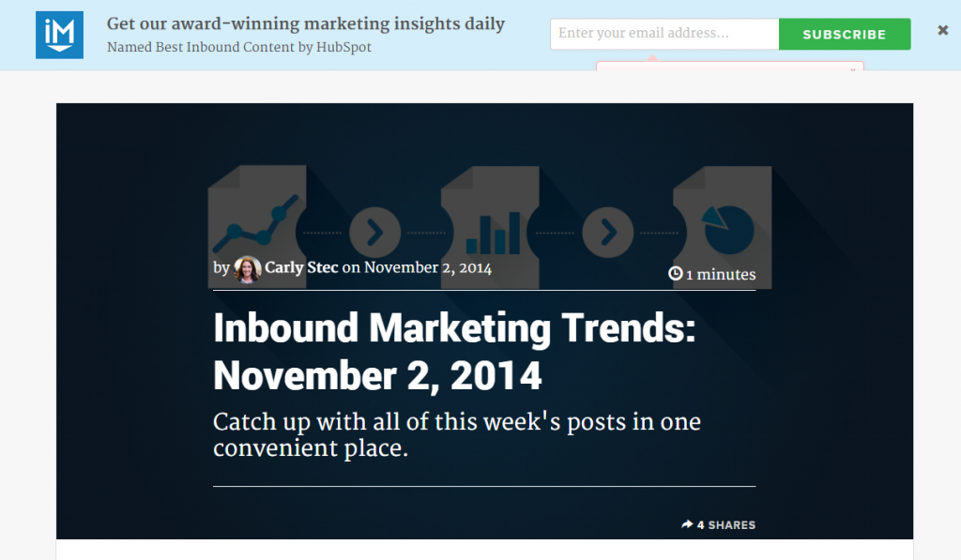Click the November 2, 2014 publish date
This screenshot has height=560, width=961.
428,266
